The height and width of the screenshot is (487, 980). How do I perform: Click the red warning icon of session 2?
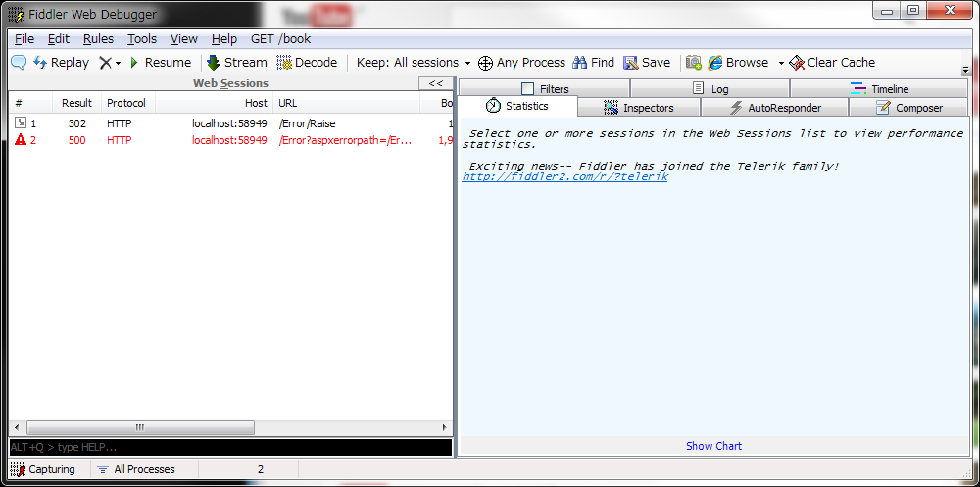20,140
